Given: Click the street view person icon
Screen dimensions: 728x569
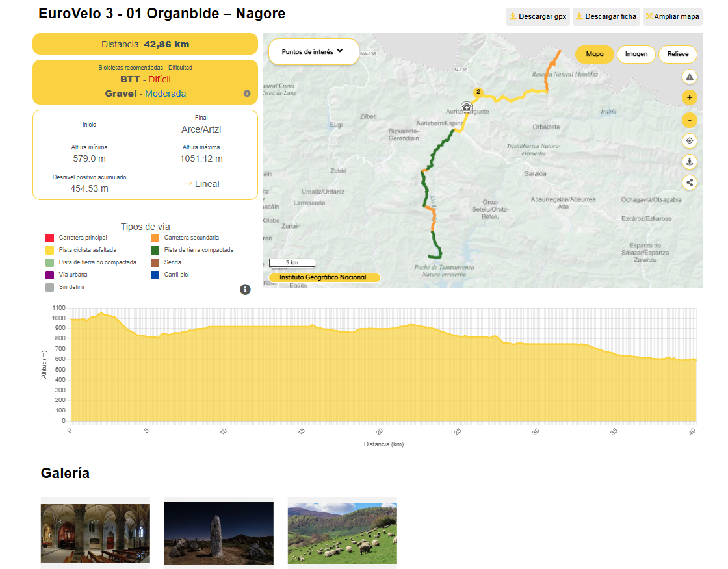Looking at the screenshot, I should [689, 162].
